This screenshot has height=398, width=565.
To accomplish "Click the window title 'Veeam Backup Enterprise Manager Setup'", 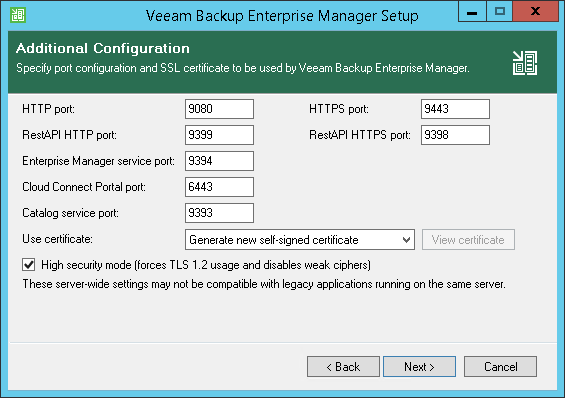I will [x=282, y=16].
